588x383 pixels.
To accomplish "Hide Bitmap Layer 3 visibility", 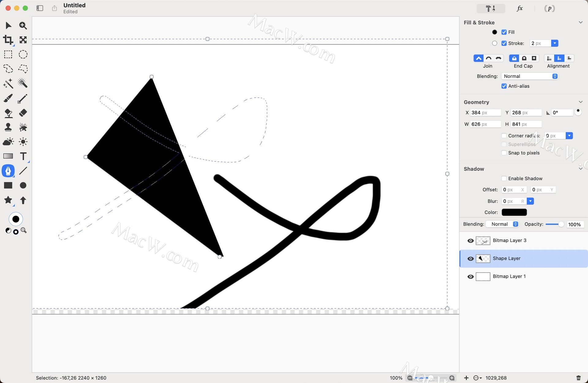I will pyautogui.click(x=470, y=241).
